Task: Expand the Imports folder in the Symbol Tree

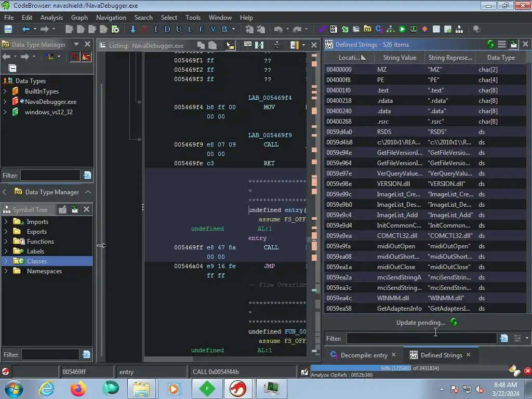Action: [x=6, y=221]
